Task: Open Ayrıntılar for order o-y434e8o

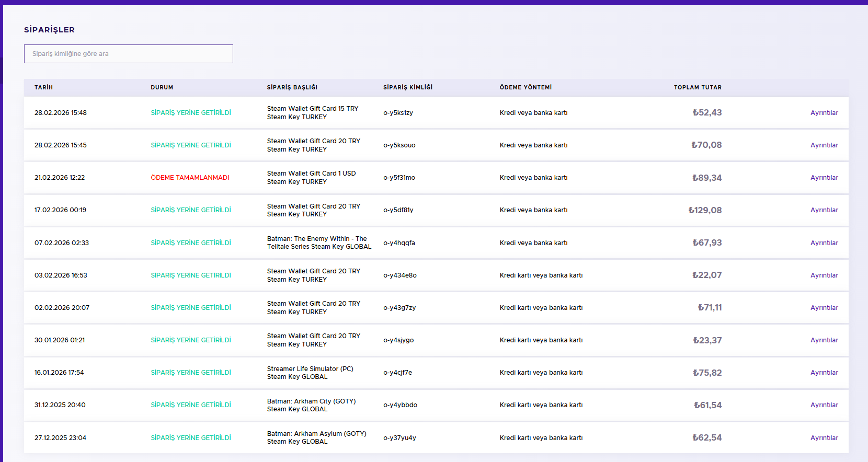Action: (824, 275)
